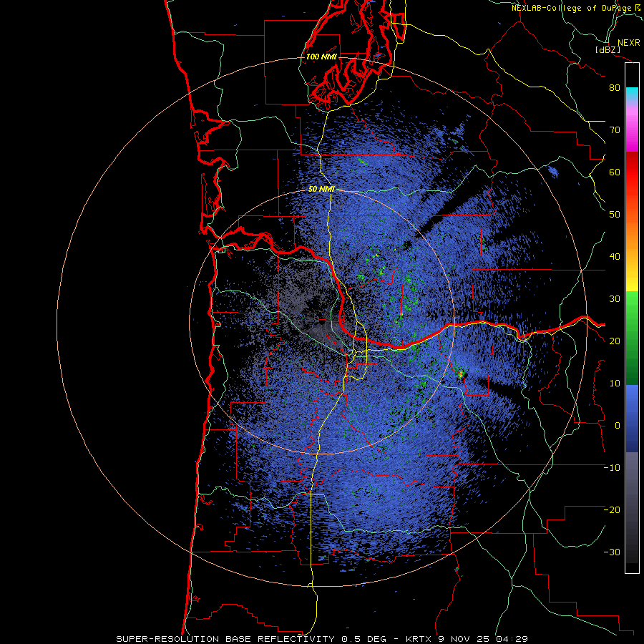Click the bright red-yellow radar echo
Screen dimensions: 644x644
click(x=461, y=374)
